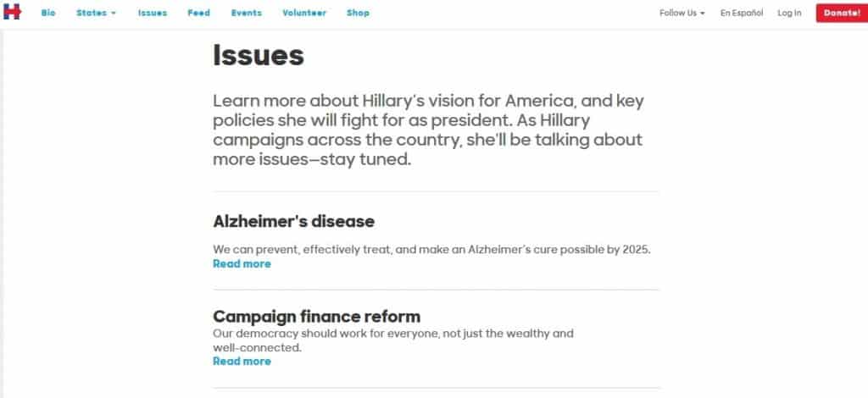Image resolution: width=868 pixels, height=398 pixels.
Task: Open the Alzheimer's disease heading
Action: (293, 222)
